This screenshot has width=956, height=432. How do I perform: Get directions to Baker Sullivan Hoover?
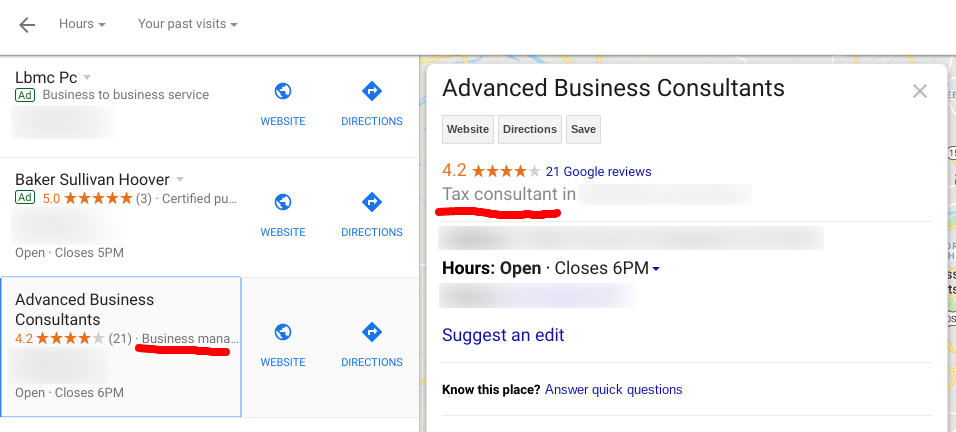[371, 203]
